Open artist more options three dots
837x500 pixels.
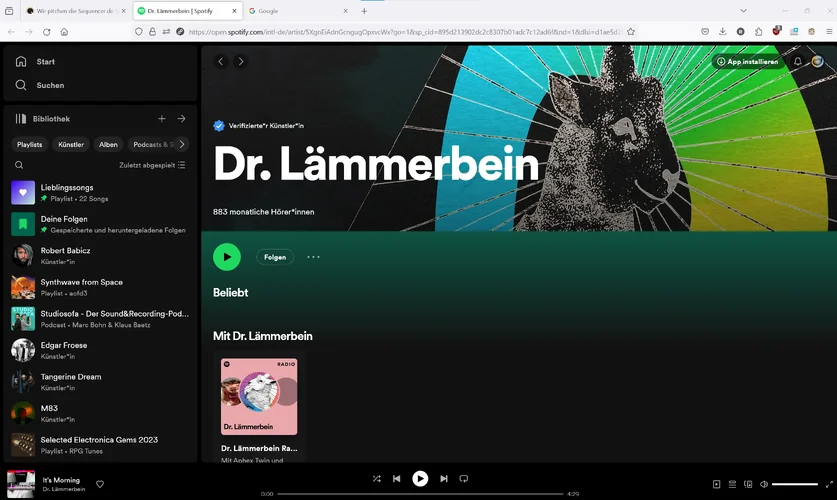click(313, 257)
